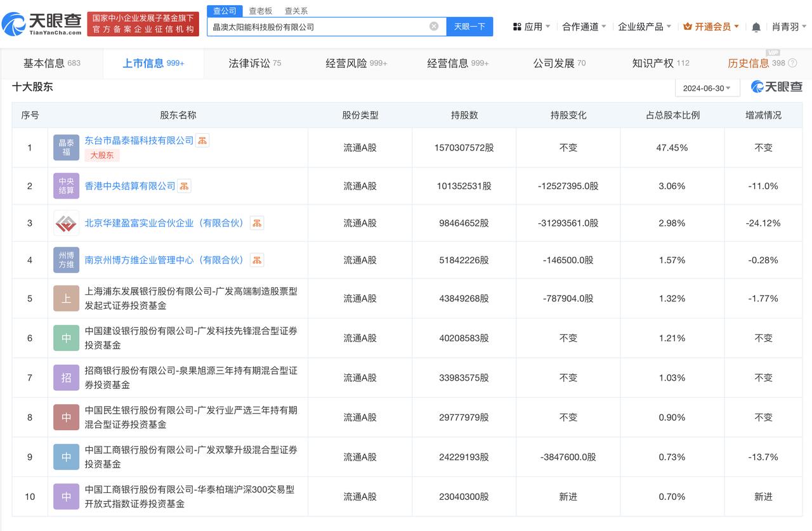Switch to 基本信息 tab
The width and height of the screenshot is (812, 531).
(x=51, y=63)
